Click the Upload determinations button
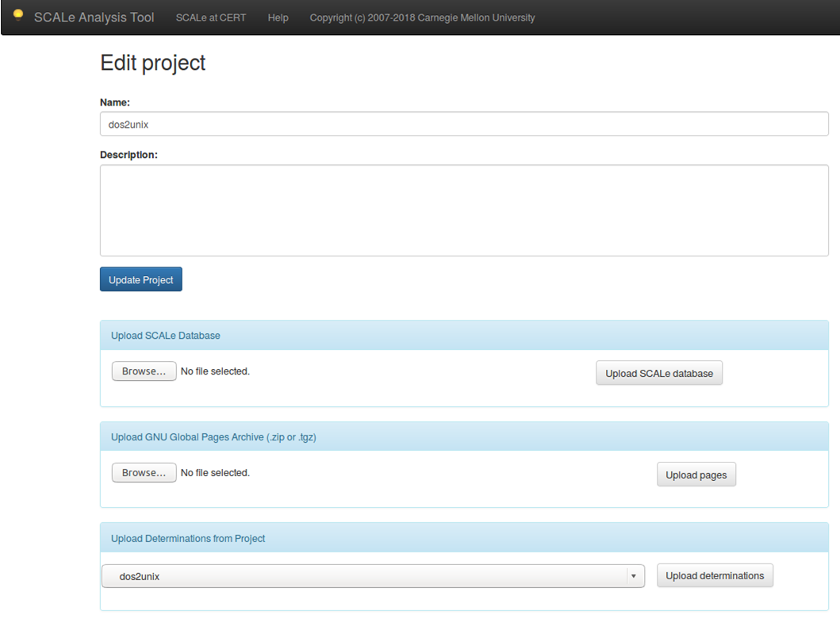This screenshot has height=642, width=840. (x=714, y=575)
